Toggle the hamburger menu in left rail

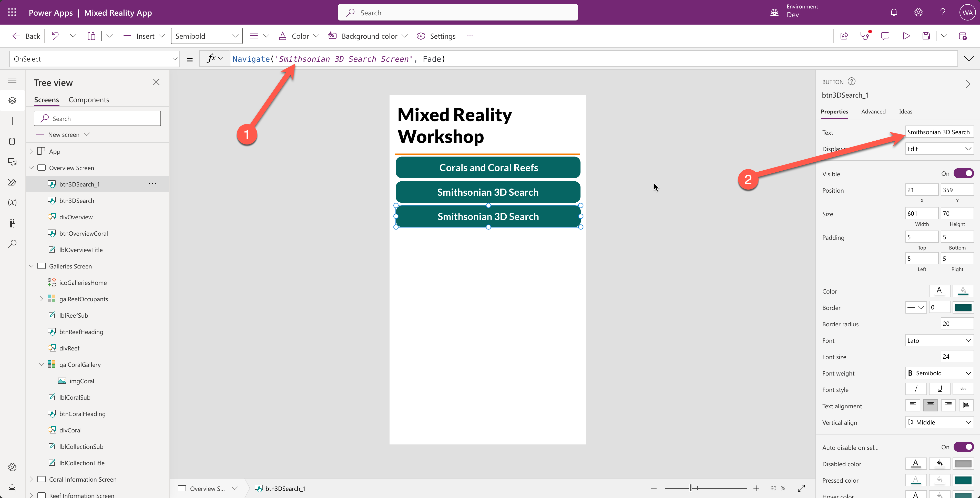pyautogui.click(x=12, y=80)
